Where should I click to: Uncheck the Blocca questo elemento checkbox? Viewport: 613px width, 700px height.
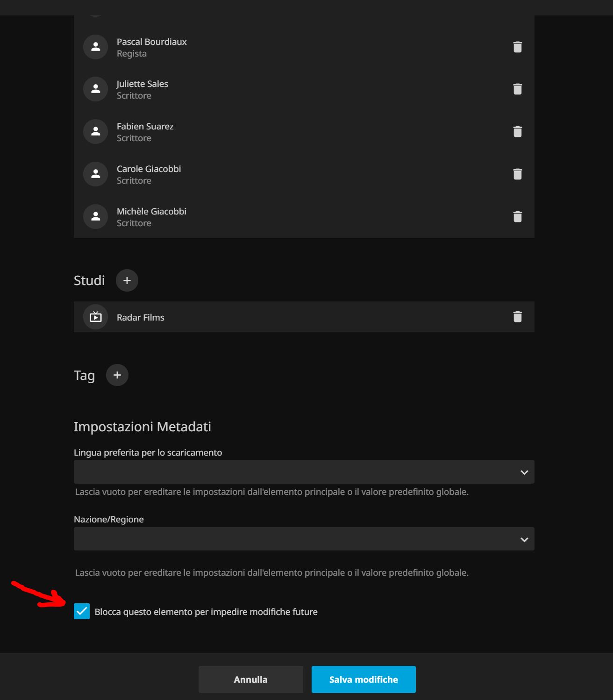[x=82, y=611]
